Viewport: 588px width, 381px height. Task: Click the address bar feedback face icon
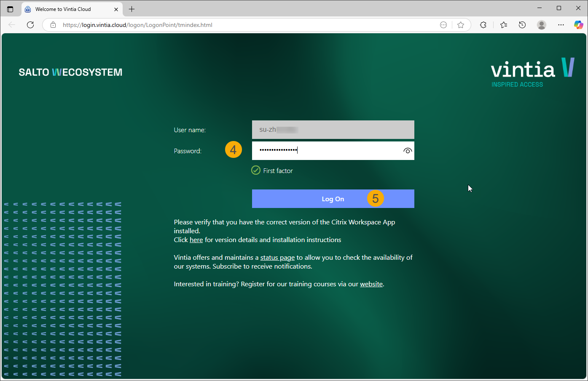[443, 25]
